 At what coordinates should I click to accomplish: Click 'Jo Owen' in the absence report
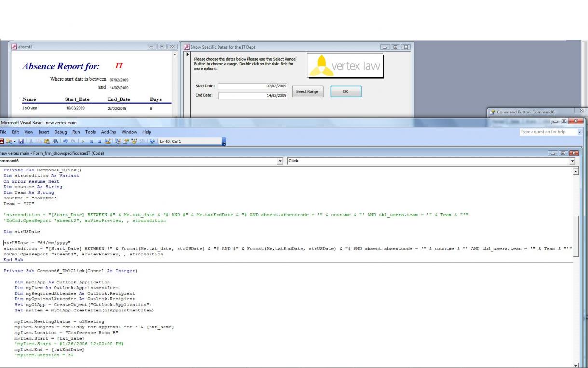[29, 109]
